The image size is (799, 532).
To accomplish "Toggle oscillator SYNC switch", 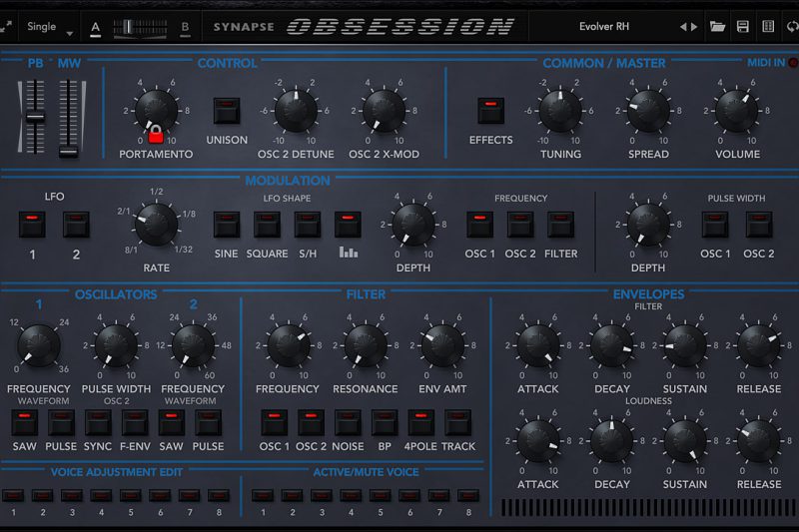I will pos(98,421).
